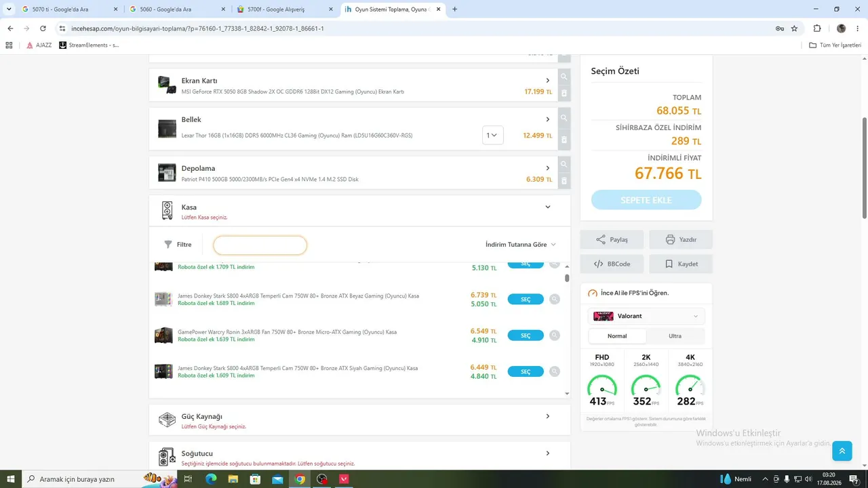Click the page's vertical scrollbar
This screenshot has height=488, width=868.
click(x=865, y=168)
